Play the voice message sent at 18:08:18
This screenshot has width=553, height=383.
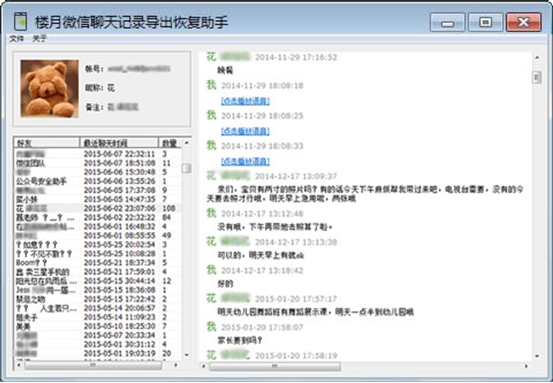tap(245, 101)
